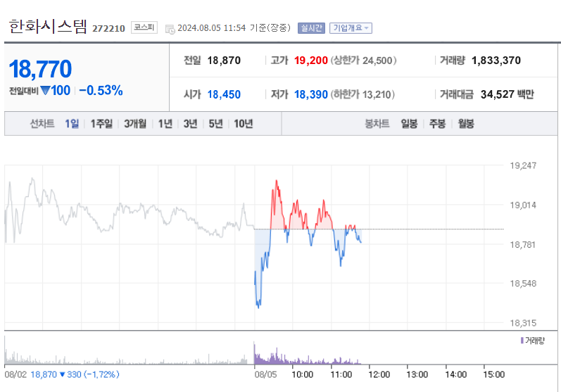Image resolution: width=561 pixels, height=392 pixels.
Task: Click the 코스피 market label
Action: coord(144,27)
